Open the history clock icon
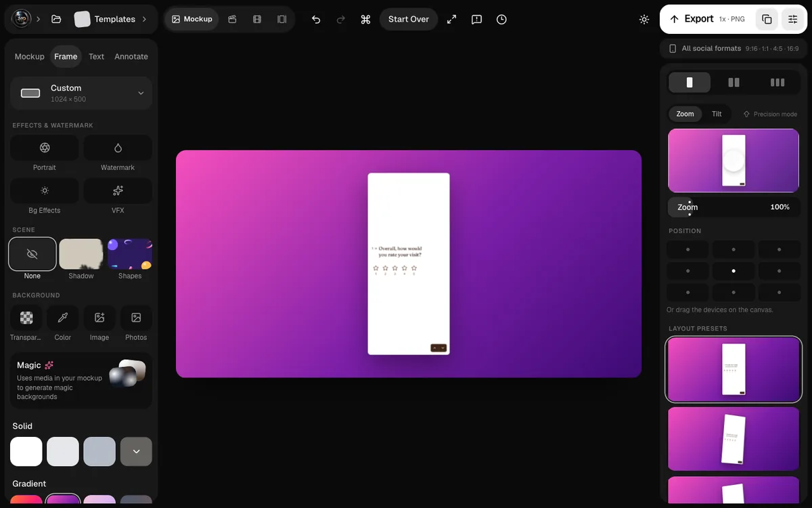Viewport: 812px width, 508px height. pos(501,19)
